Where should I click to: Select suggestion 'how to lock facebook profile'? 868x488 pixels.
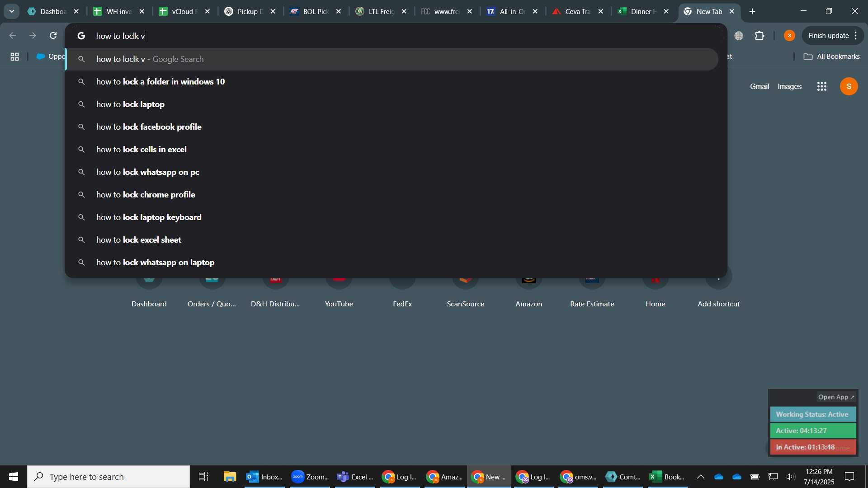[392, 127]
